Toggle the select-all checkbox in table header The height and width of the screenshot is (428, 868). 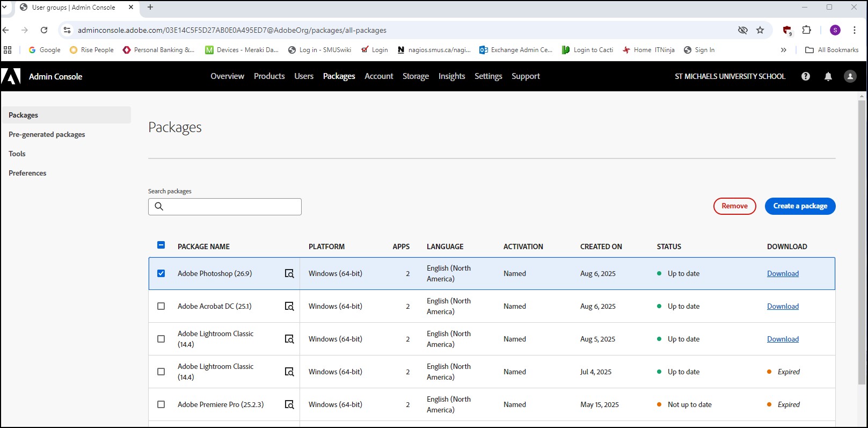[161, 245]
